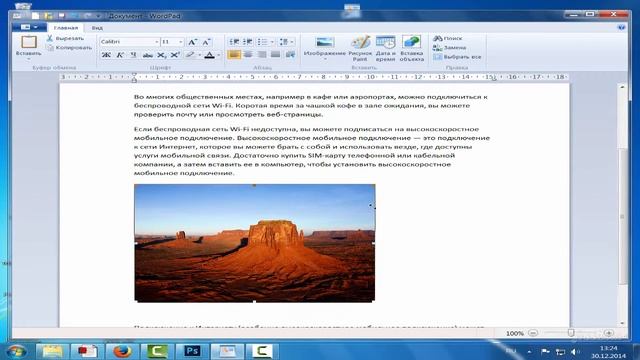
Task: Toggle bold (Ж) formatting
Action: [x=106, y=55]
